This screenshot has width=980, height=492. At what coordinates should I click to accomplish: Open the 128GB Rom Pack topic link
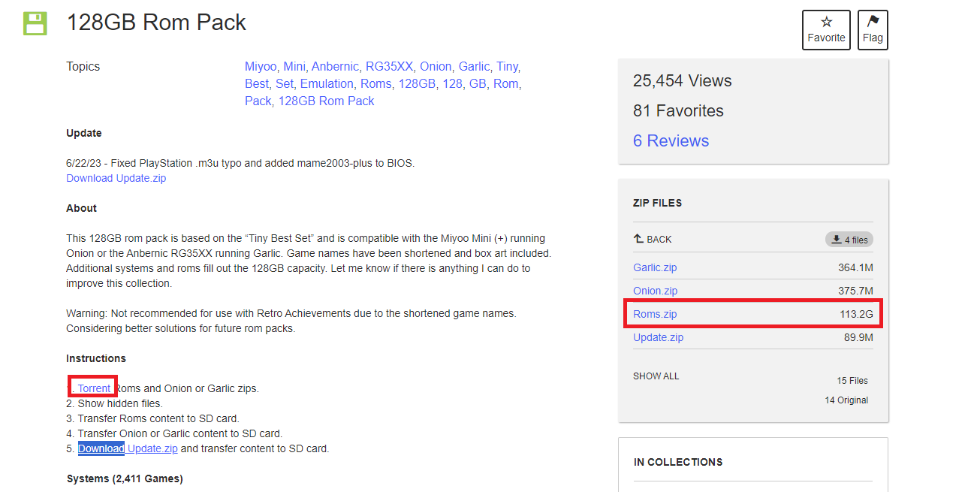pyautogui.click(x=327, y=101)
